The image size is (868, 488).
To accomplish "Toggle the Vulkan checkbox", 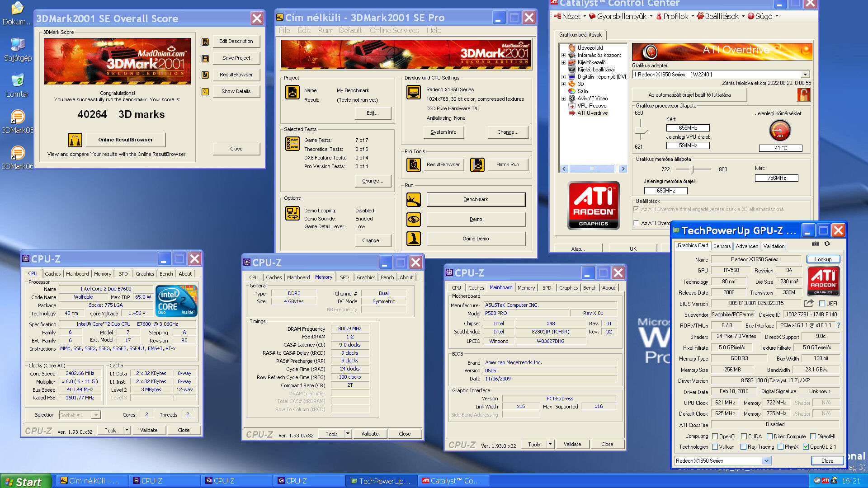I will [715, 447].
